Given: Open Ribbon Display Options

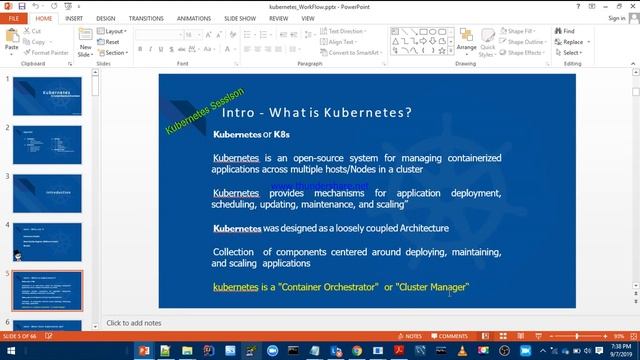Looking at the screenshot, I should [x=592, y=7].
